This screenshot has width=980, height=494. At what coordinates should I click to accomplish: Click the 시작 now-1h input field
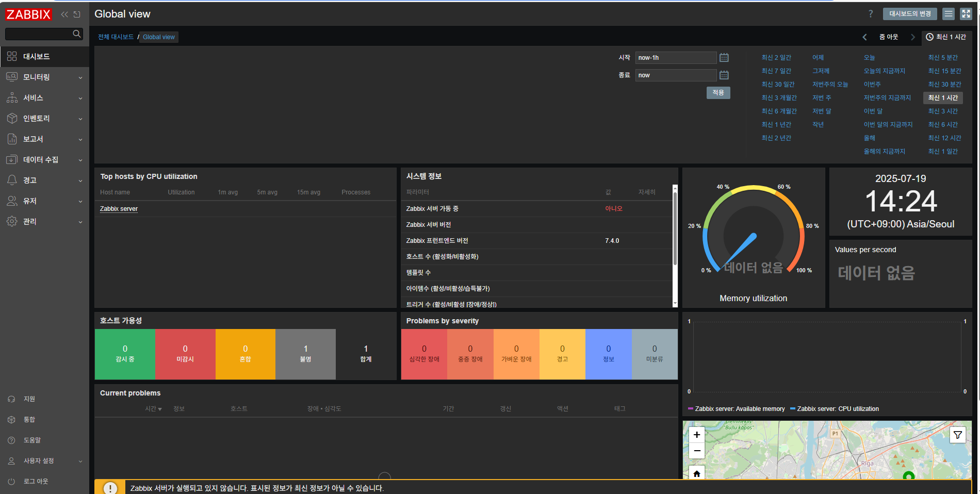pos(676,58)
